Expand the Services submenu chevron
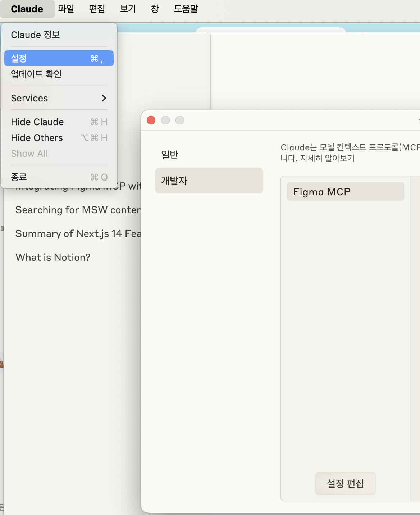The image size is (420, 515). [x=104, y=98]
